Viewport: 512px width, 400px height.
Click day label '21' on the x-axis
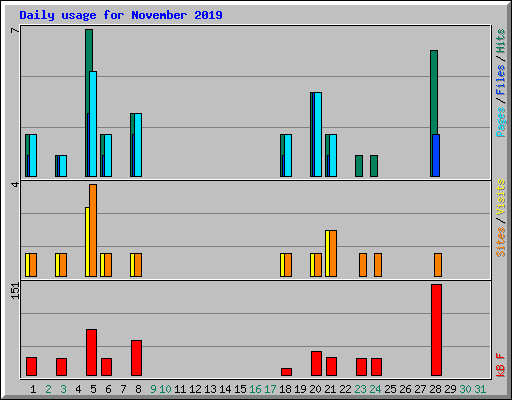[330, 389]
